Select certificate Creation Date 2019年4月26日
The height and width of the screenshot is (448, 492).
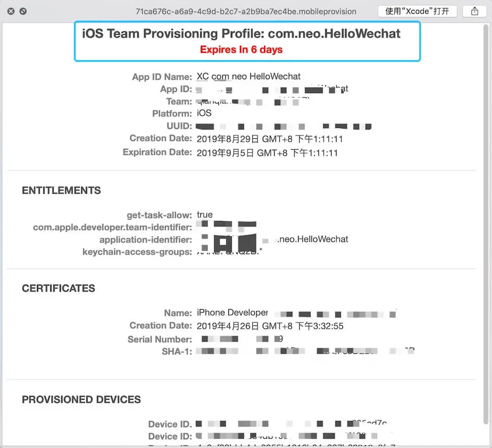point(270,326)
